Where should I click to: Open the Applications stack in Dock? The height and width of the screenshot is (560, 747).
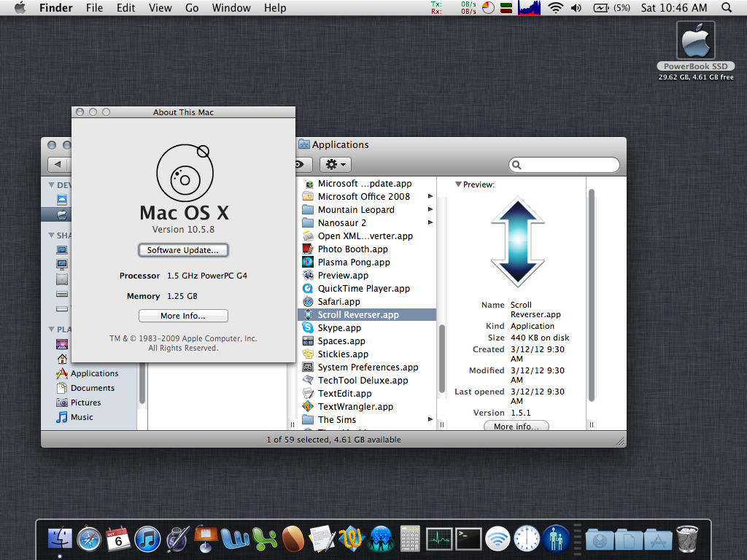[657, 540]
